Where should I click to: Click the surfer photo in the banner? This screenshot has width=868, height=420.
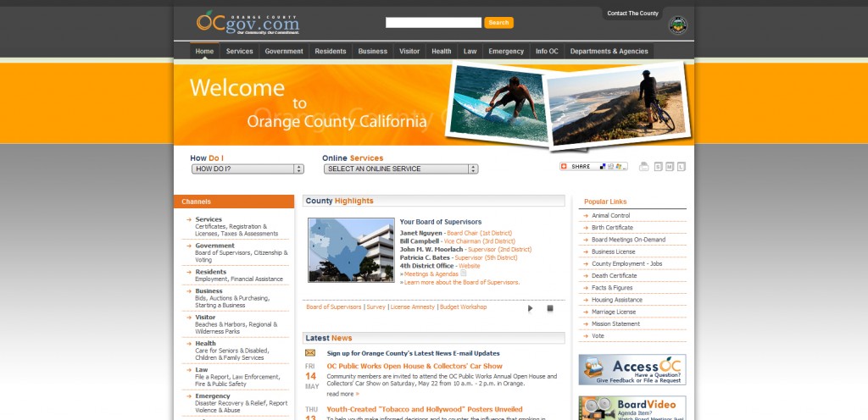[x=497, y=102]
